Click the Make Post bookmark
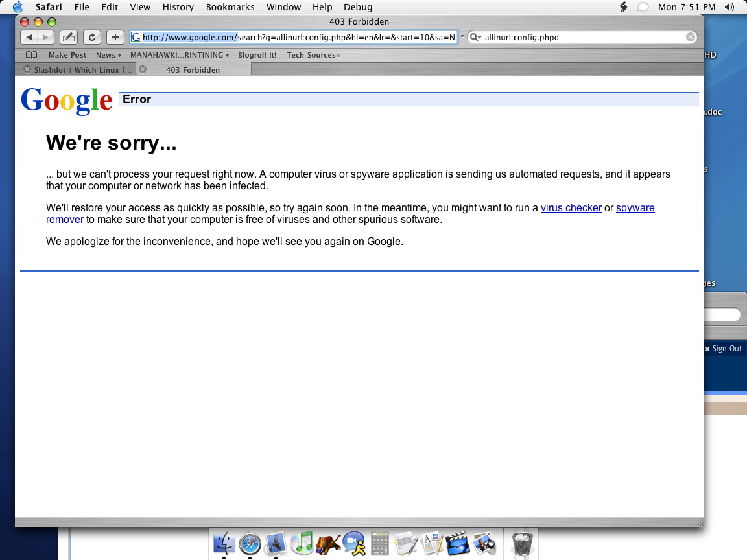This screenshot has width=747, height=560. click(67, 54)
